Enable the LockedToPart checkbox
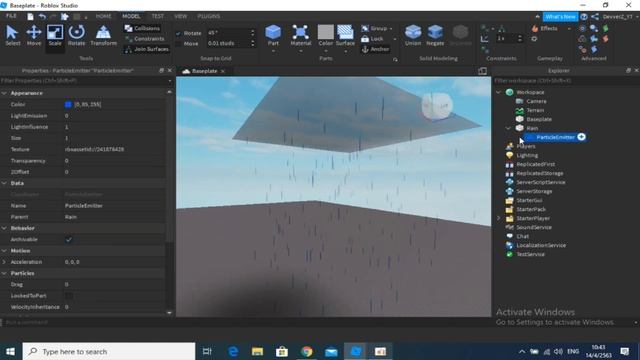 69,296
